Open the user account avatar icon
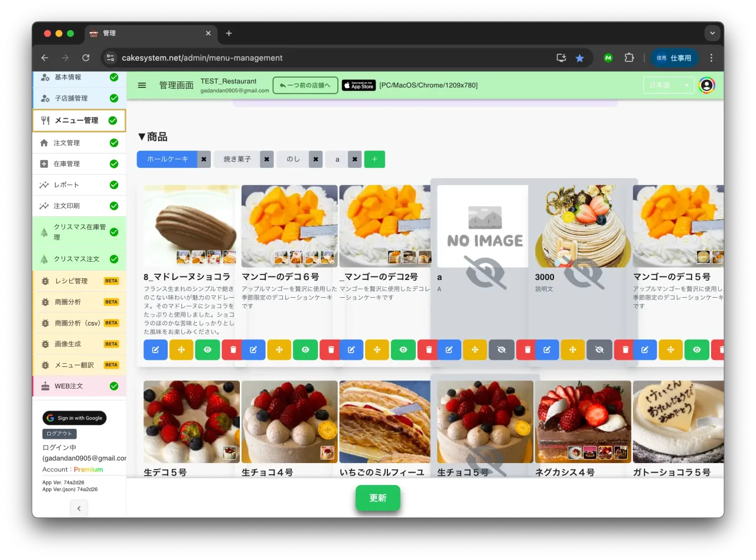 point(706,85)
